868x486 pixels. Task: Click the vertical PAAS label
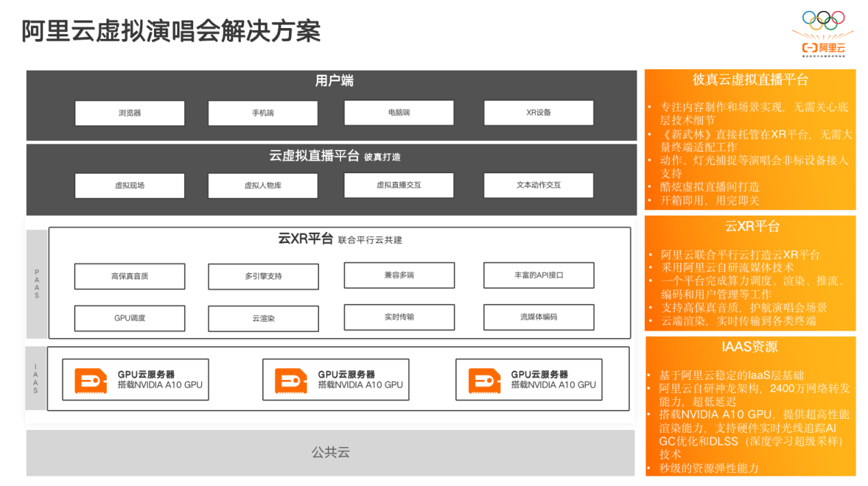(37, 284)
